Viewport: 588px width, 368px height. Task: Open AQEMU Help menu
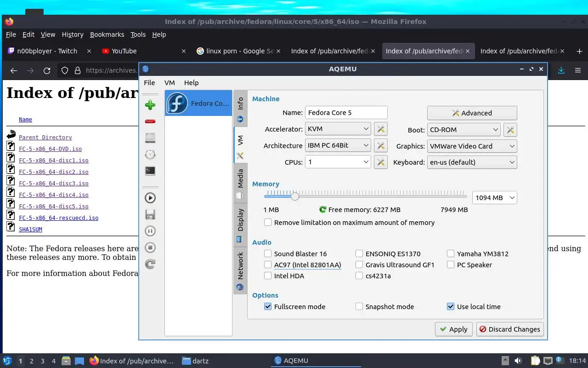coord(191,83)
